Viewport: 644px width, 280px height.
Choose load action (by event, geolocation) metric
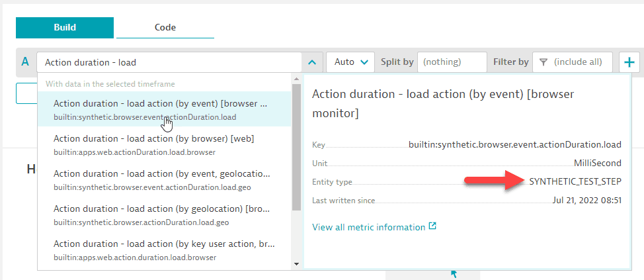[x=163, y=179]
